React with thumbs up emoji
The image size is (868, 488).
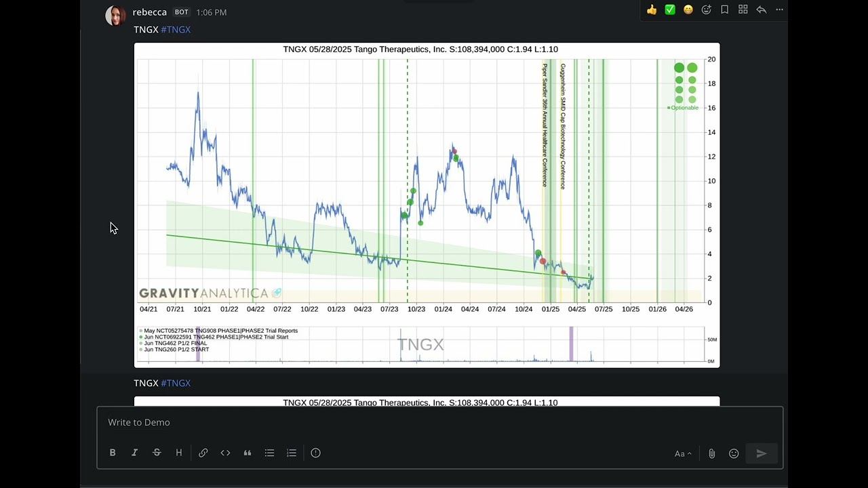tap(652, 9)
